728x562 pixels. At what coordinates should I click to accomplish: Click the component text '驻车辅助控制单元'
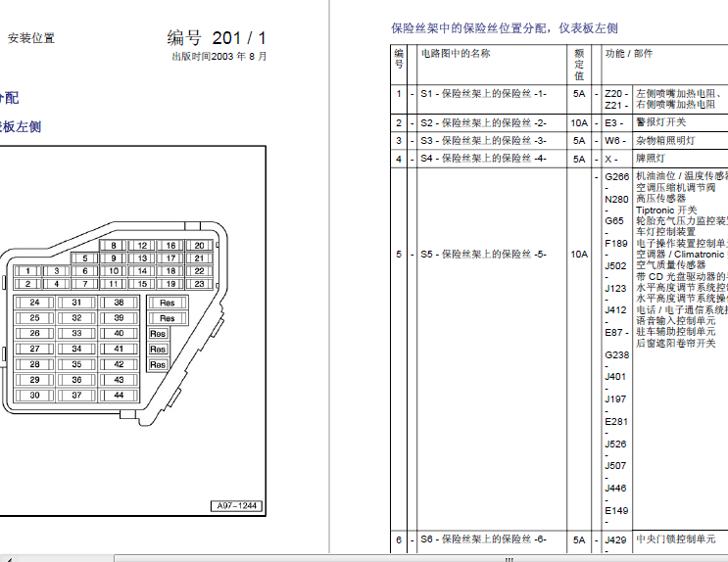pos(675,332)
